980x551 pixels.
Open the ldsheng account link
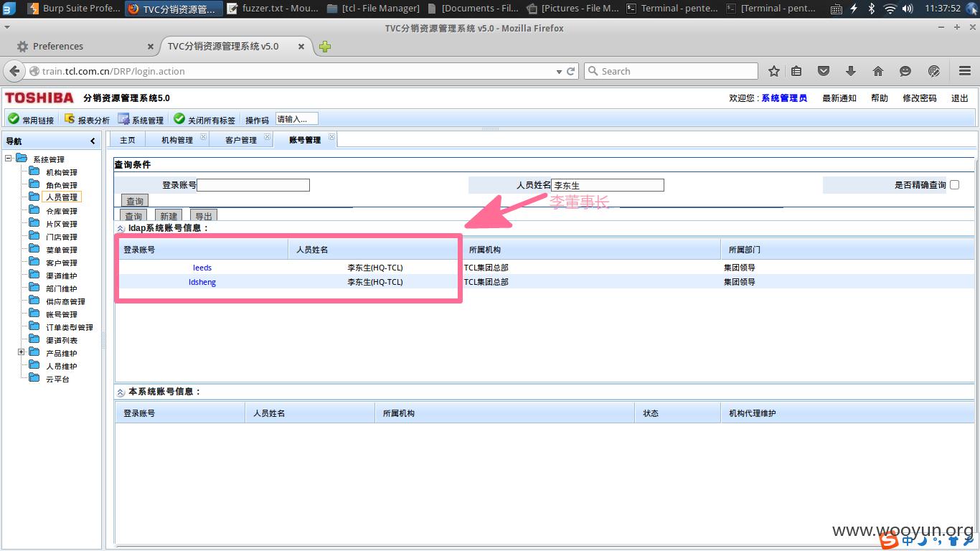pyautogui.click(x=202, y=282)
